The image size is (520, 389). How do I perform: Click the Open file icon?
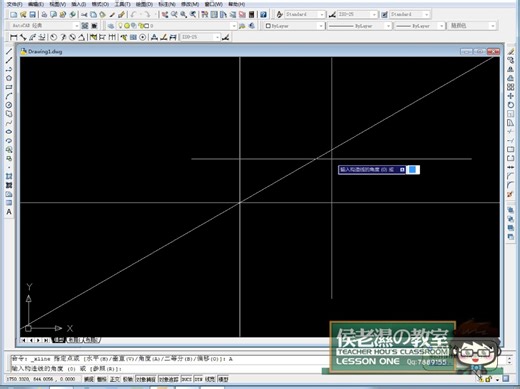[23, 15]
